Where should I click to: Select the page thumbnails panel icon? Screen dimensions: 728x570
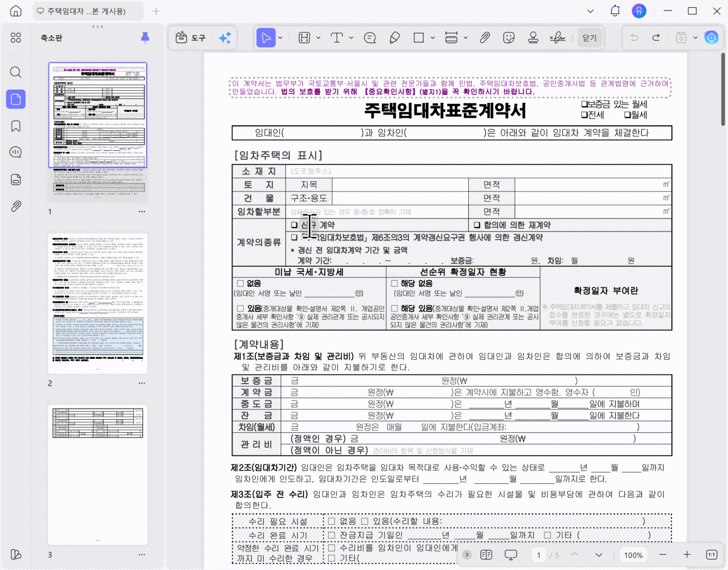pyautogui.click(x=16, y=99)
